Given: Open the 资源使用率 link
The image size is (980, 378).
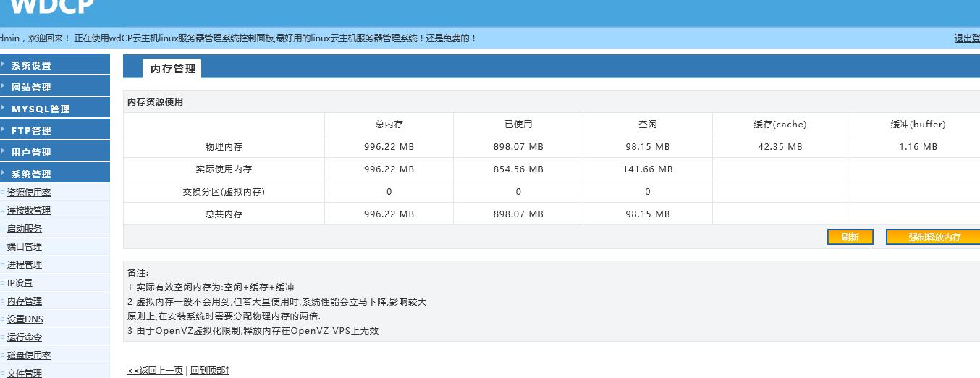Looking at the screenshot, I should click(x=29, y=193).
